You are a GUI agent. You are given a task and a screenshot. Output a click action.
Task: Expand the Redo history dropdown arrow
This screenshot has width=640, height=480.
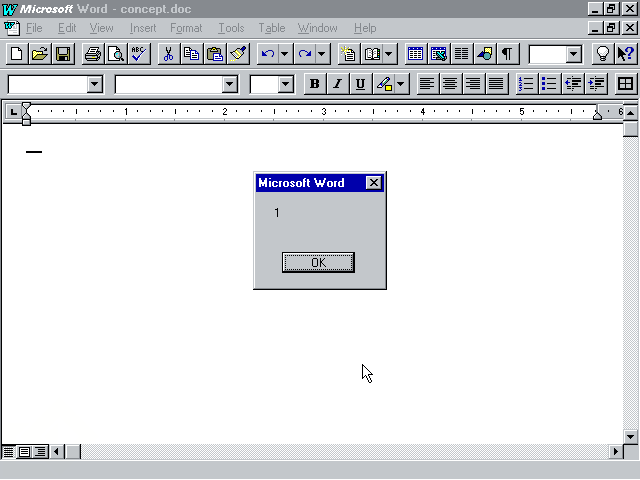click(x=322, y=54)
